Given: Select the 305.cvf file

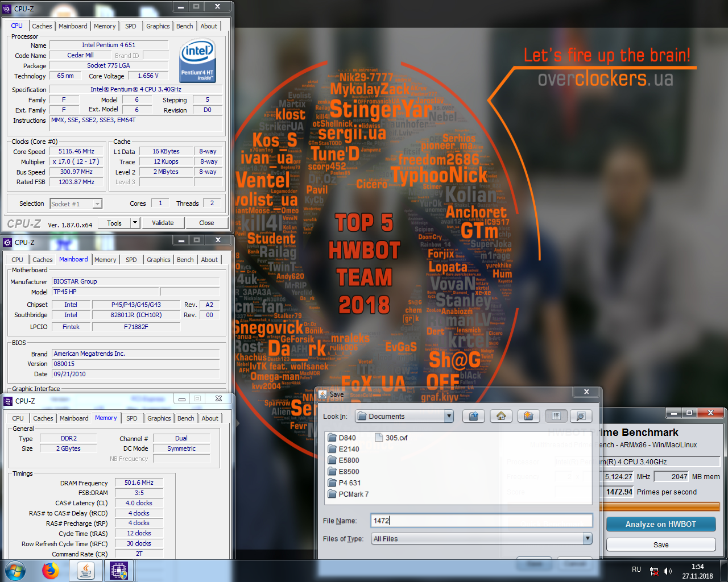Looking at the screenshot, I should [x=391, y=438].
